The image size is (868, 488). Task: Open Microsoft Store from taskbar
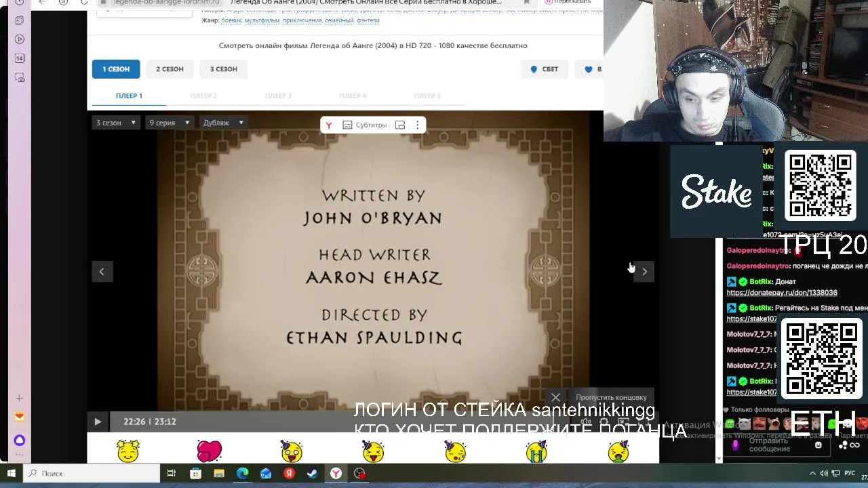coord(195,474)
